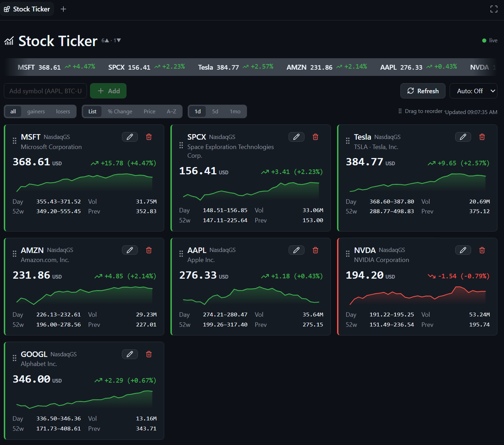Screen dimensions: 504x445
Task: Focus the Add symbol input field
Action: (x=45, y=91)
